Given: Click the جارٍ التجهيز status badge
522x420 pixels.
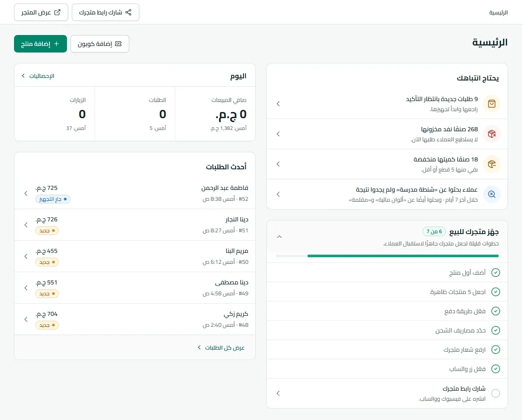Looking at the screenshot, I should pyautogui.click(x=53, y=199).
